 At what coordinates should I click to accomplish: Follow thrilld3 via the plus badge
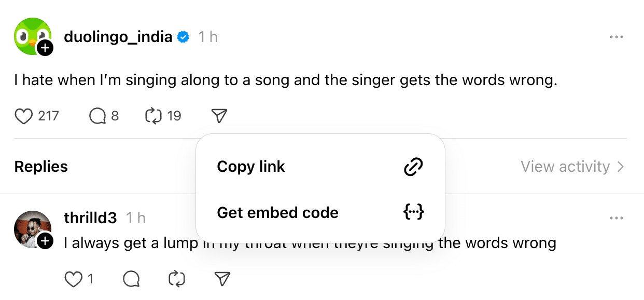click(45, 240)
